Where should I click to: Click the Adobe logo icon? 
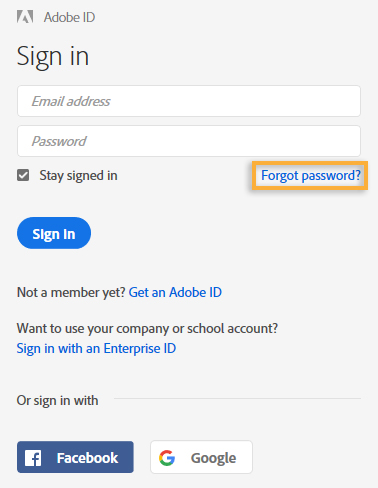point(25,17)
